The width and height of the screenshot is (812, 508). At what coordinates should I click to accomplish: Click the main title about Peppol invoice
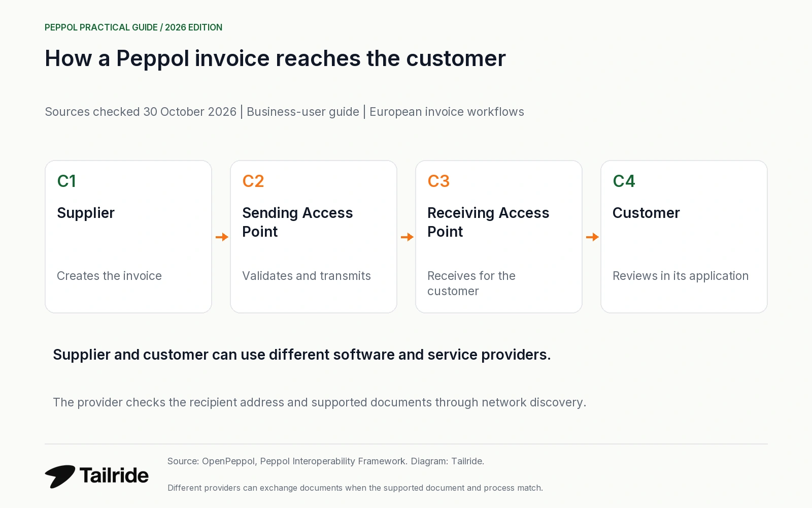click(x=275, y=58)
